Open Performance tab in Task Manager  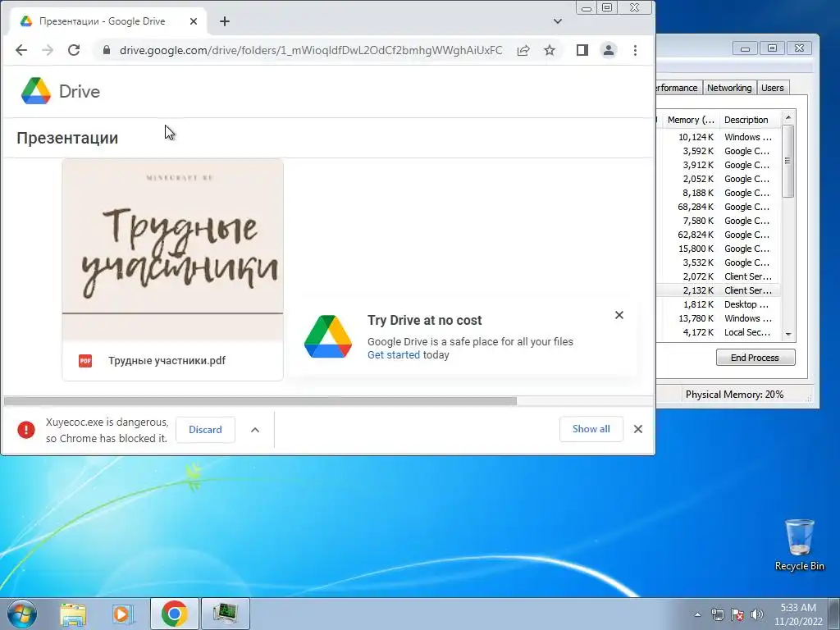point(678,88)
